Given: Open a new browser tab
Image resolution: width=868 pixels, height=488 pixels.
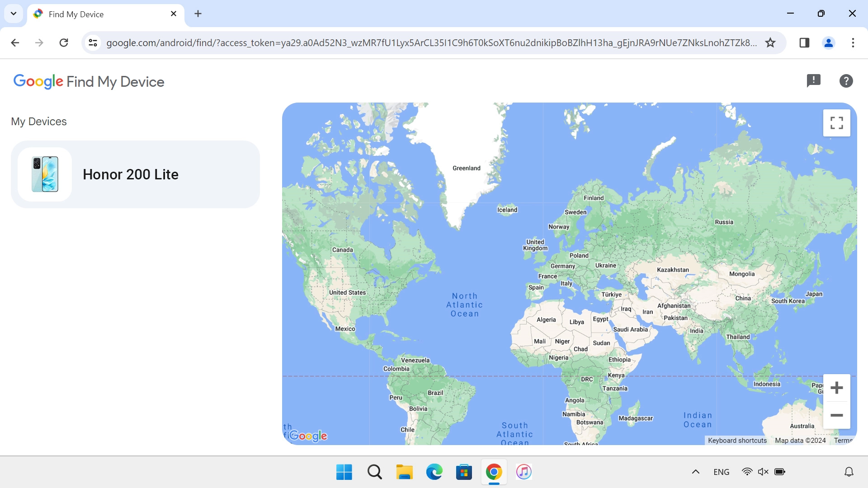Looking at the screenshot, I should [x=198, y=14].
